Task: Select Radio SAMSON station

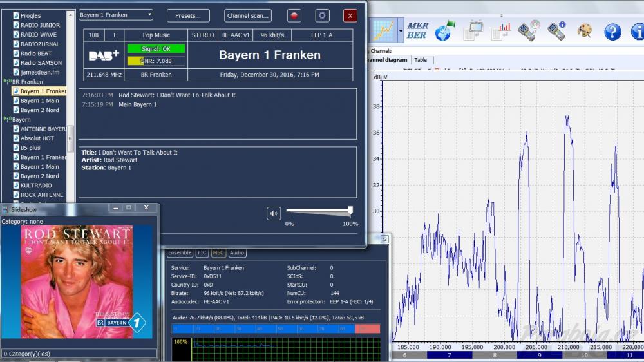Action: point(41,63)
